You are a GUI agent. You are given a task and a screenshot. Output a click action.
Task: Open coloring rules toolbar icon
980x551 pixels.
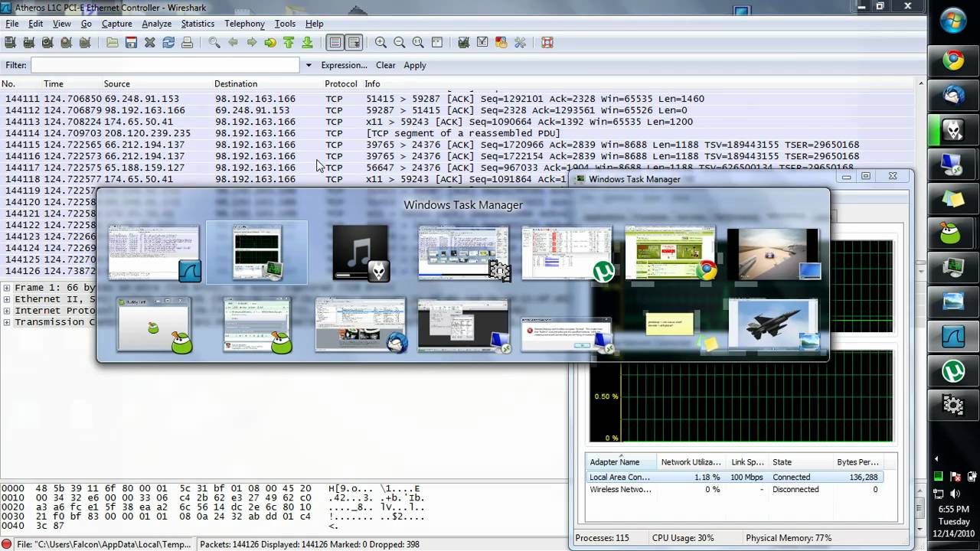tap(501, 43)
